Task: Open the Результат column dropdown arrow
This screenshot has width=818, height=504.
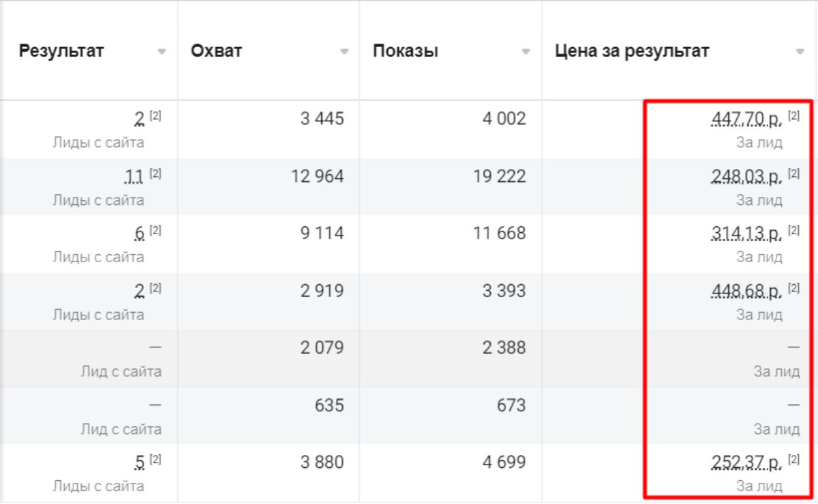Action: (x=162, y=52)
